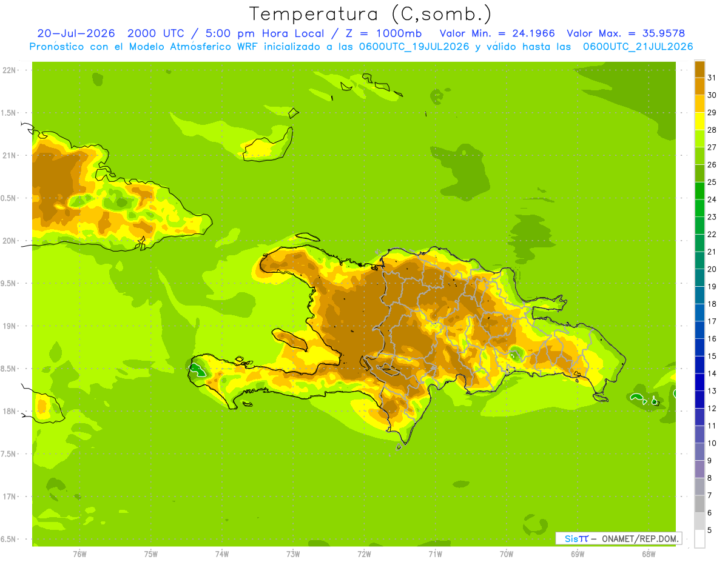The image size is (728, 562).
Task: Pick the teal swatch between 19 and 20
Action: (x=699, y=278)
